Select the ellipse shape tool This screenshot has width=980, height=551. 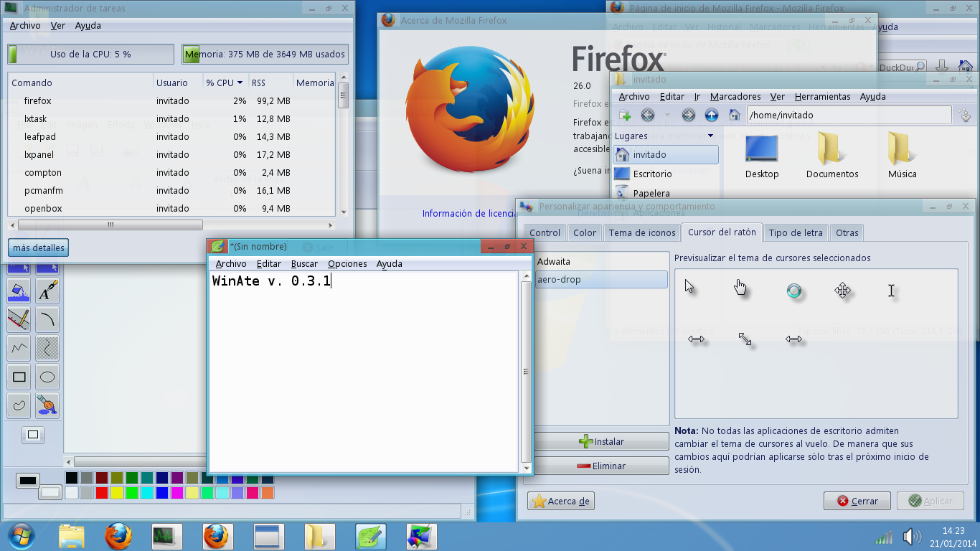click(x=47, y=377)
